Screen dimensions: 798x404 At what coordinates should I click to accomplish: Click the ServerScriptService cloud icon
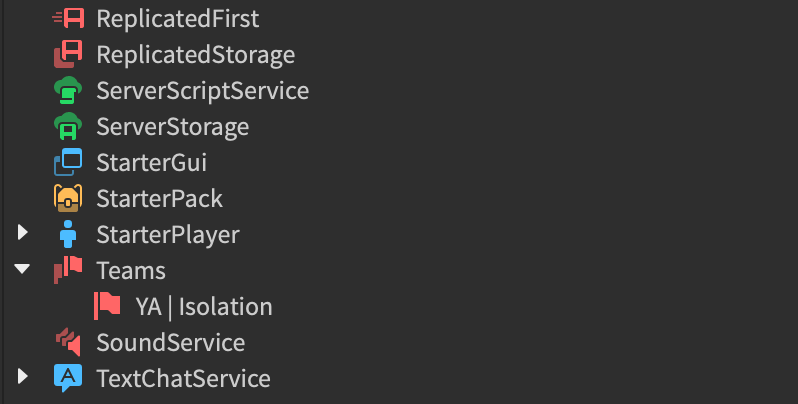coord(68,91)
